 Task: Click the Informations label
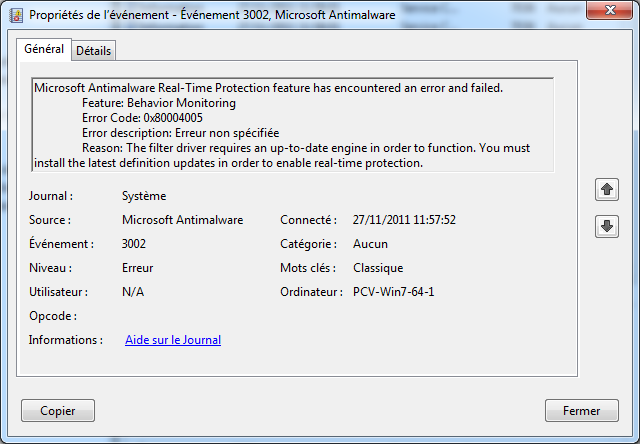66,340
